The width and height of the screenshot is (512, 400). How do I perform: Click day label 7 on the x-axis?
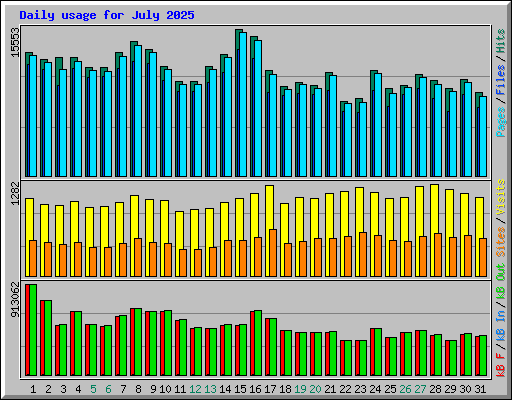click(123, 389)
